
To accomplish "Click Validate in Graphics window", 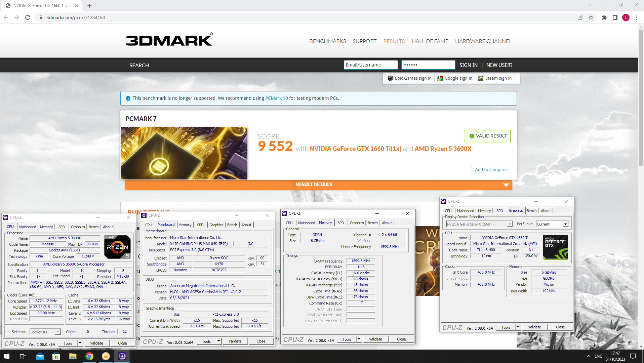I will pyautogui.click(x=534, y=327).
